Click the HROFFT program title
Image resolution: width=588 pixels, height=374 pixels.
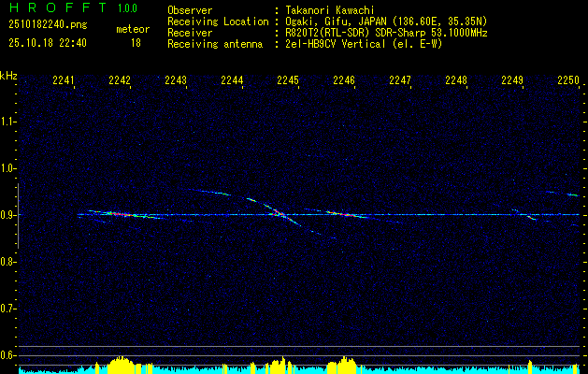(58, 7)
